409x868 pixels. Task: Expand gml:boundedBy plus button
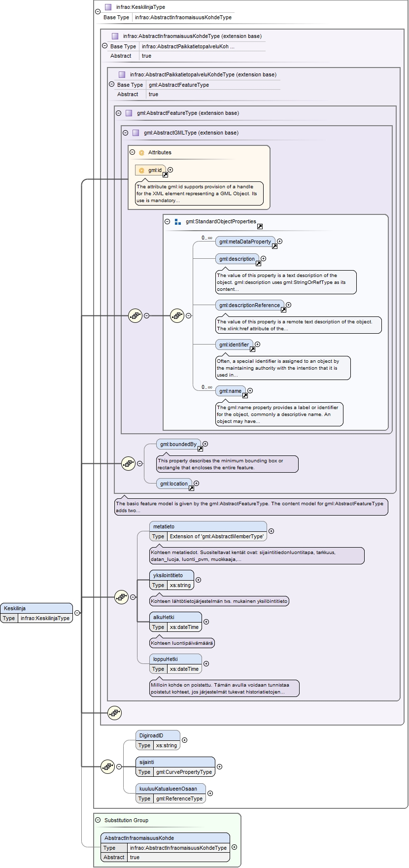pos(205,444)
